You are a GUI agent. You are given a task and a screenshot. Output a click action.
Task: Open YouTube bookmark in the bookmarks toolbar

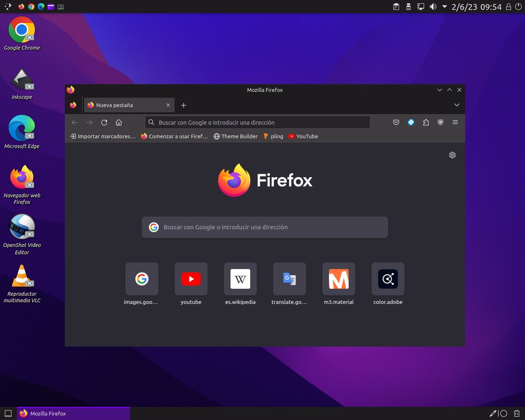(303, 136)
